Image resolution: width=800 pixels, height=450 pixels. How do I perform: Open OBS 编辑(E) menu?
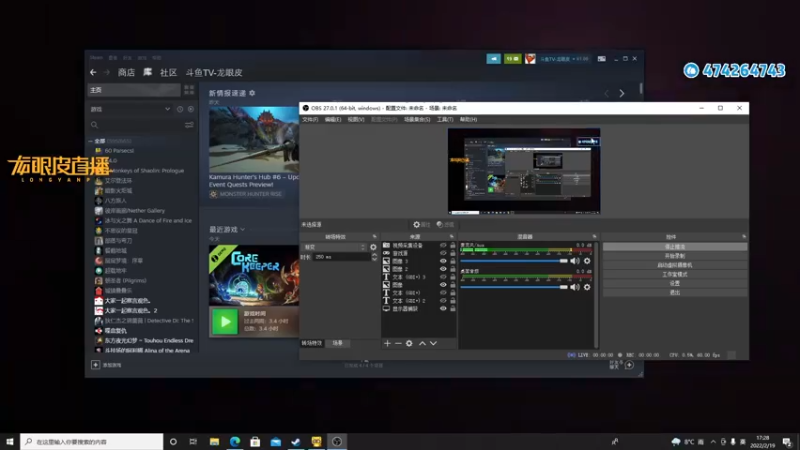(333, 119)
